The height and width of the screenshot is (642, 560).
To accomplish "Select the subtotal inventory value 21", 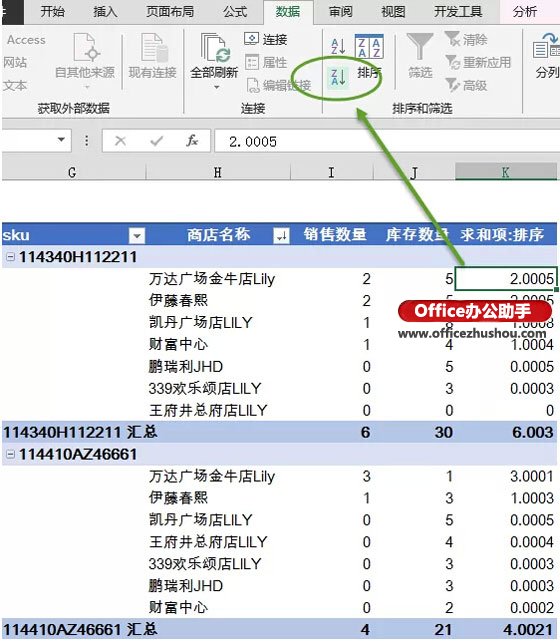I will pyautogui.click(x=444, y=629).
